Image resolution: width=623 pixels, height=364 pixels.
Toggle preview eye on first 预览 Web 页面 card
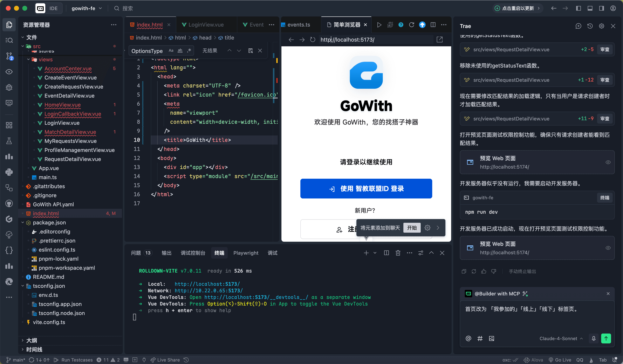[x=608, y=162]
